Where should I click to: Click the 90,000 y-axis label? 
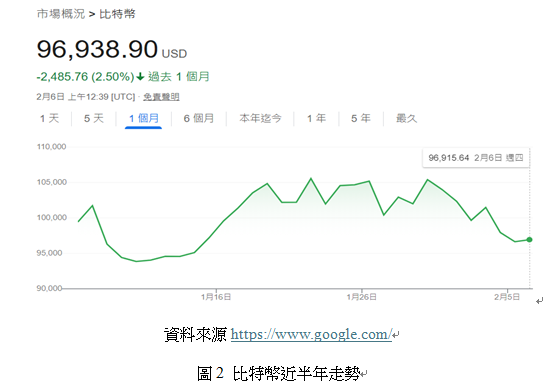49,288
